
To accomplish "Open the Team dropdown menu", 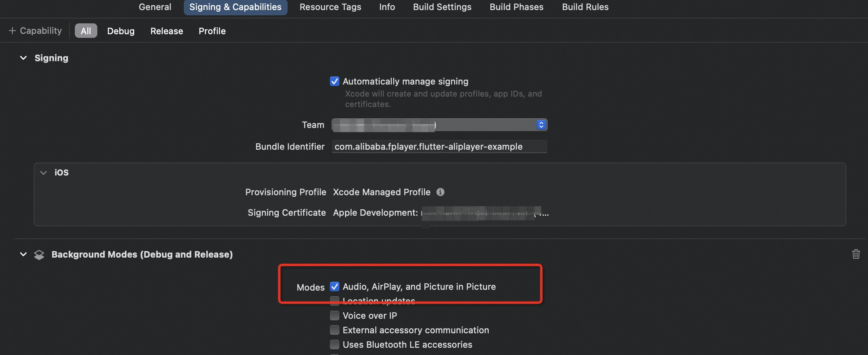I will [x=541, y=125].
